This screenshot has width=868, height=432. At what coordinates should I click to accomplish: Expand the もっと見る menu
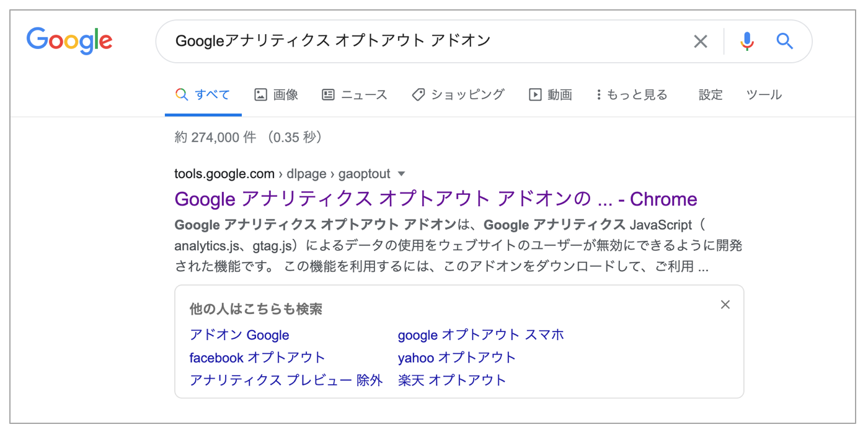pos(632,95)
